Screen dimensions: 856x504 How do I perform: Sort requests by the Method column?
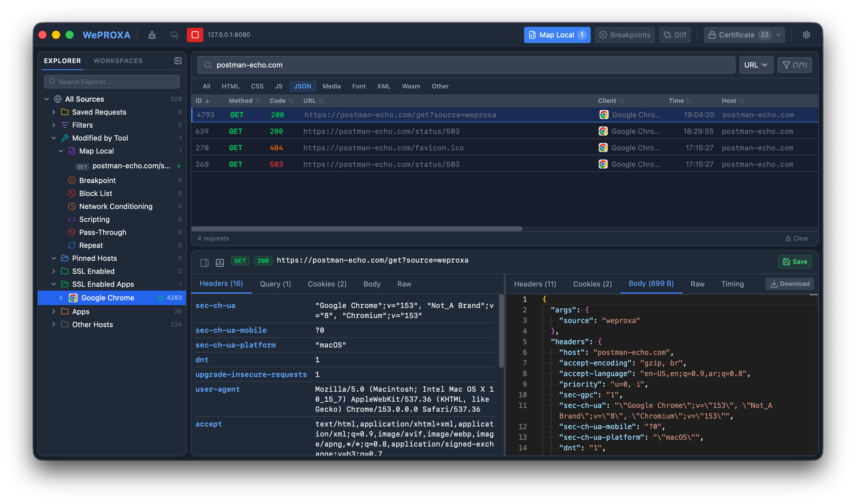[x=245, y=101]
